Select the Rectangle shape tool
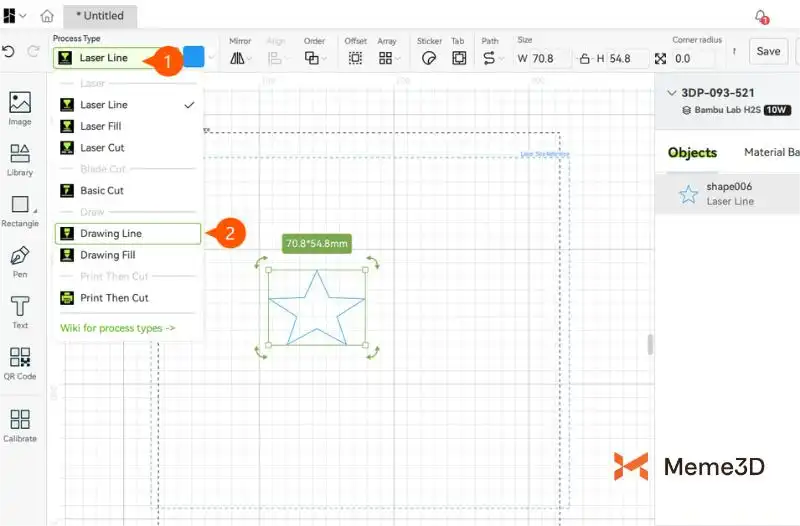This screenshot has height=526, width=800. [x=20, y=210]
